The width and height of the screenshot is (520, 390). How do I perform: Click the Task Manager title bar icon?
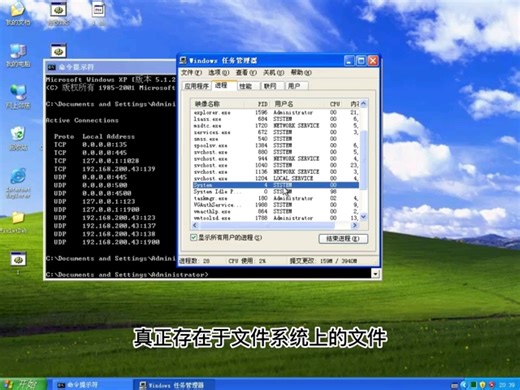183,60
